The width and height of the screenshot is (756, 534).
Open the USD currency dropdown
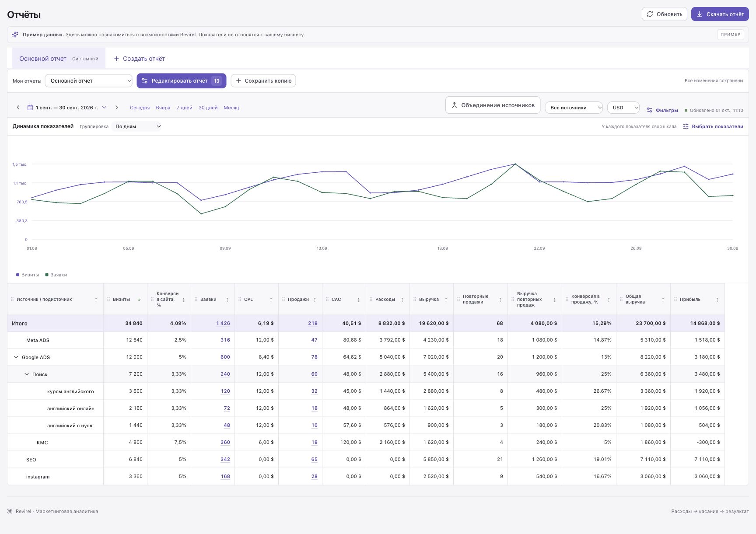(x=623, y=108)
